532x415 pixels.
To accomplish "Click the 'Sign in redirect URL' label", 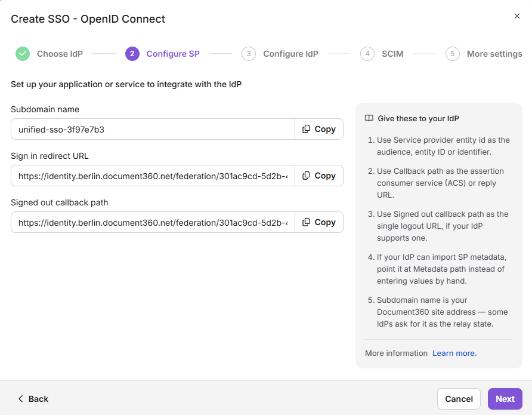I will tap(50, 156).
